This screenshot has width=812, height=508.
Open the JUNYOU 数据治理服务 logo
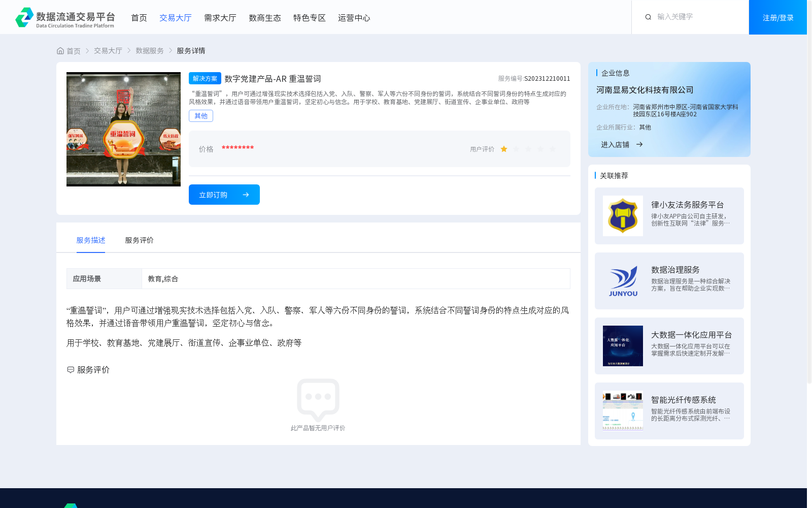pos(623,281)
